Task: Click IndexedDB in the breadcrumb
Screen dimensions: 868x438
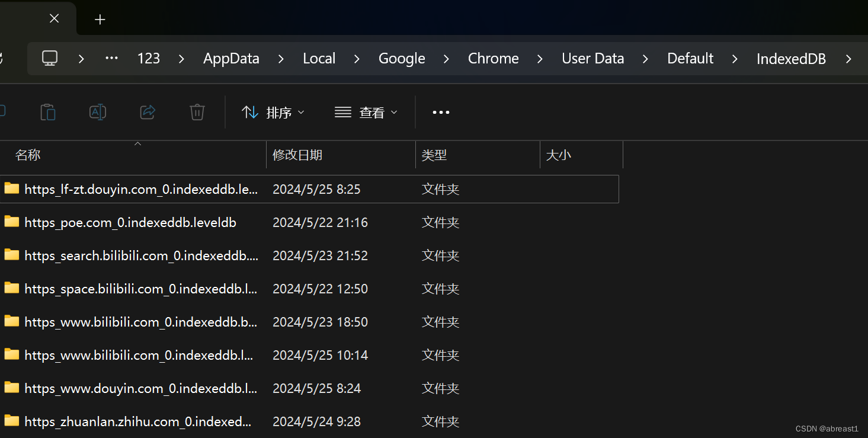Action: pos(792,58)
